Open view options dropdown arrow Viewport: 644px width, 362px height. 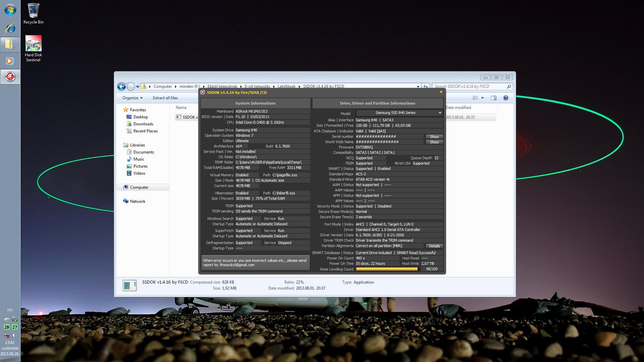pyautogui.click(x=482, y=98)
